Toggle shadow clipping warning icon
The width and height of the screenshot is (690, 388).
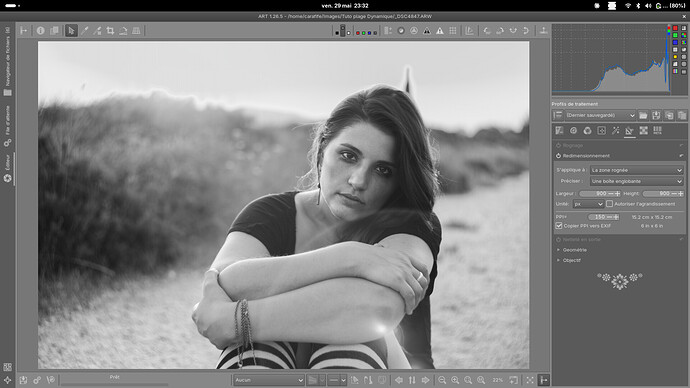427,30
